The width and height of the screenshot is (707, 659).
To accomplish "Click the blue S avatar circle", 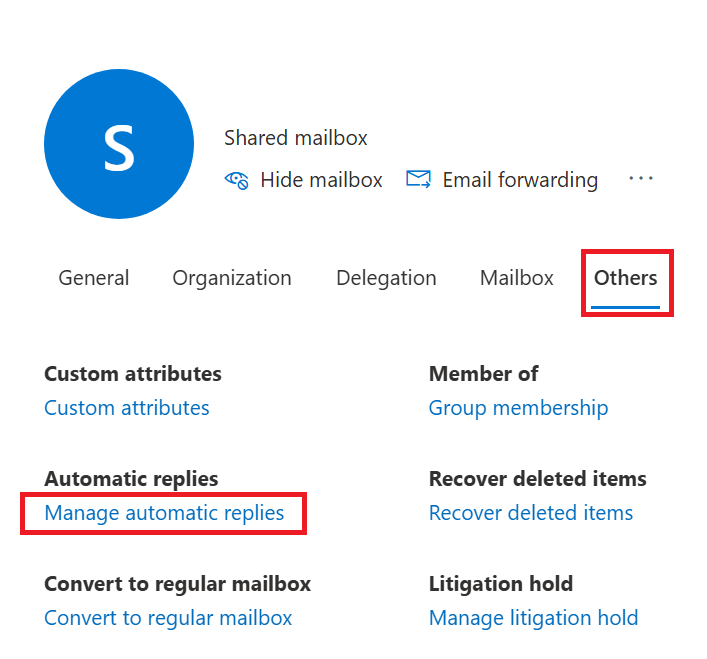I will 119,144.
